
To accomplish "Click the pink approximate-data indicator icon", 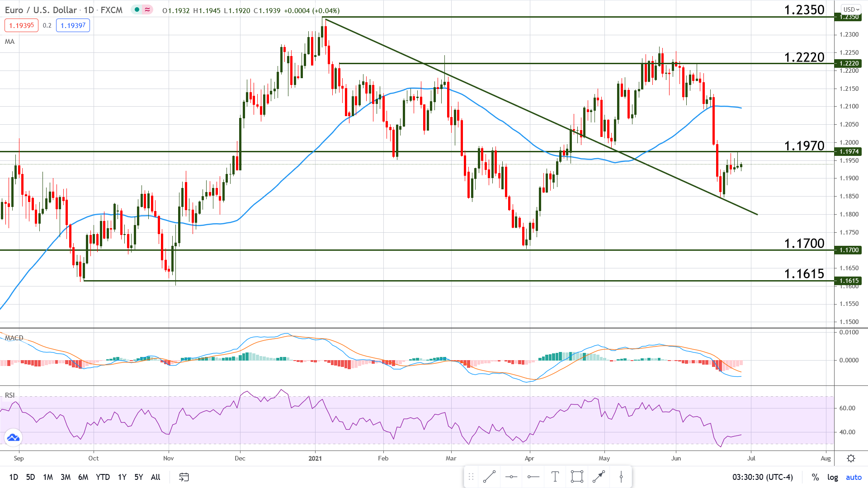I will point(147,9).
